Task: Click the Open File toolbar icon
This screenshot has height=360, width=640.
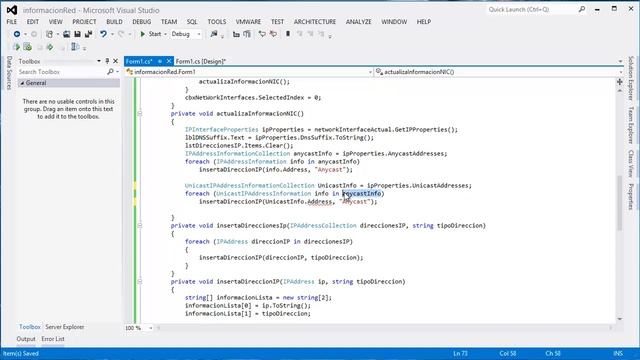Action: 66,34
